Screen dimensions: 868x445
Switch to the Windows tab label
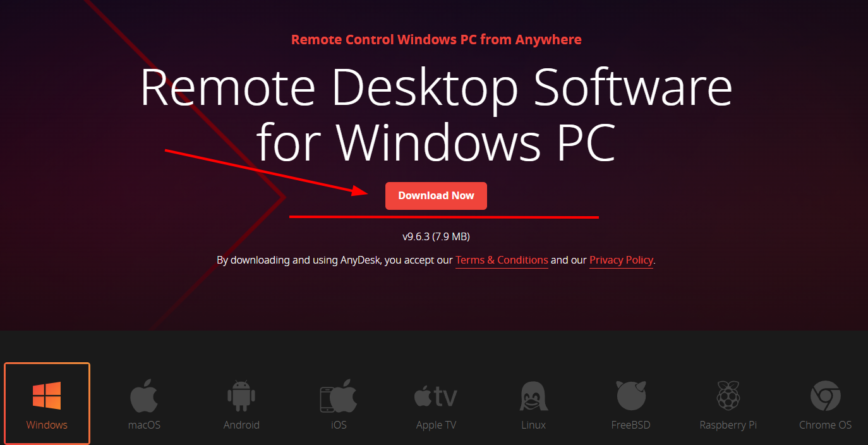coord(47,425)
